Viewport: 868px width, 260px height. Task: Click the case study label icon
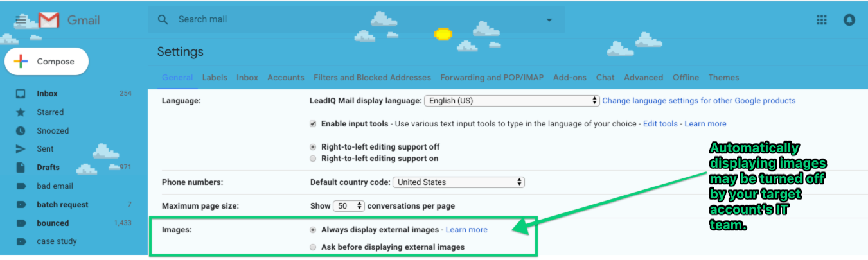pyautogui.click(x=21, y=242)
